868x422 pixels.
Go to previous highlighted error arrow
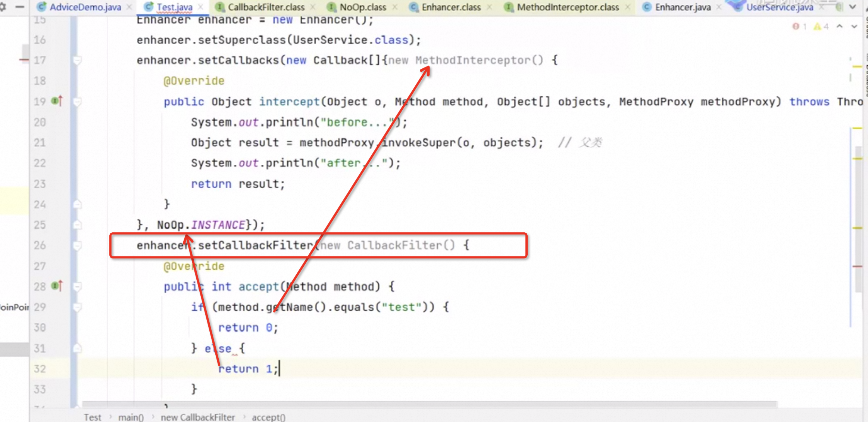pos(840,26)
